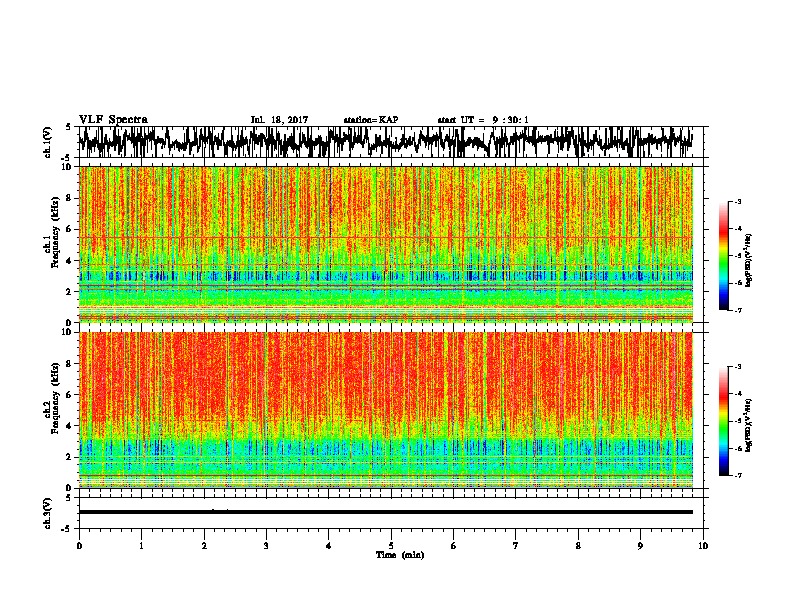Click the time axis tick label "1"
Image resolution: width=792 pixels, height=612 pixels.
[x=141, y=546]
